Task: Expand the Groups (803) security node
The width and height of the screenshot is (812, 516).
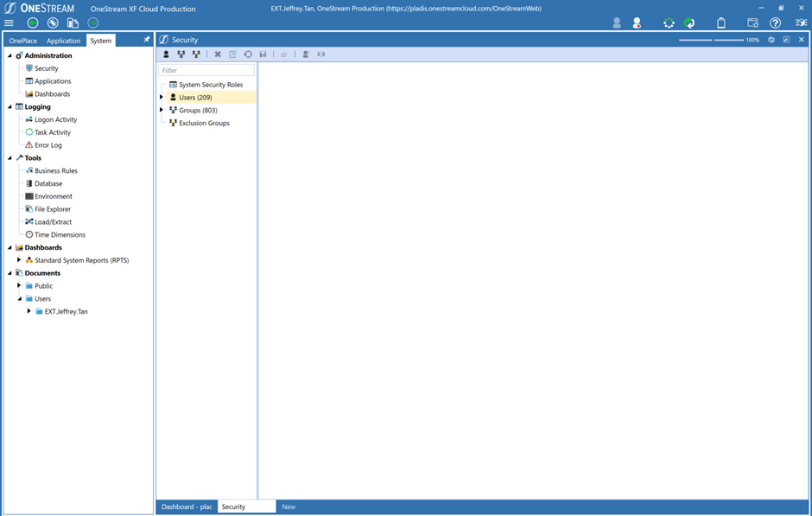Action: point(162,110)
